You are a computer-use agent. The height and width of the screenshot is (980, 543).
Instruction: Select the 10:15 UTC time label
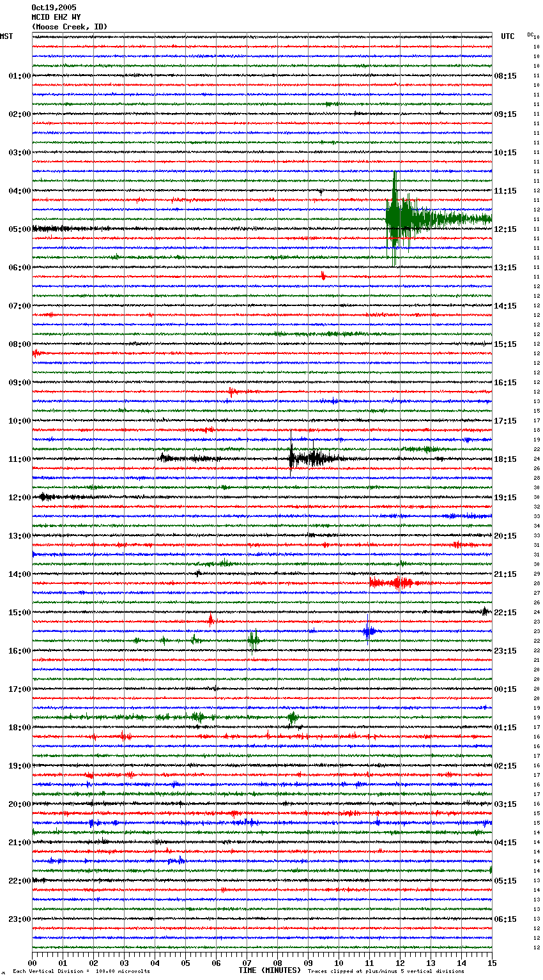coord(505,153)
